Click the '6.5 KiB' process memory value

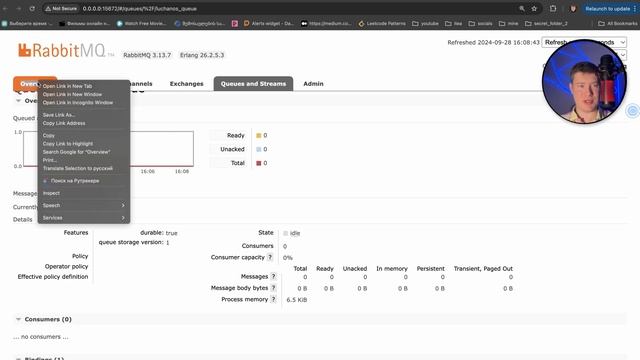[297, 300]
